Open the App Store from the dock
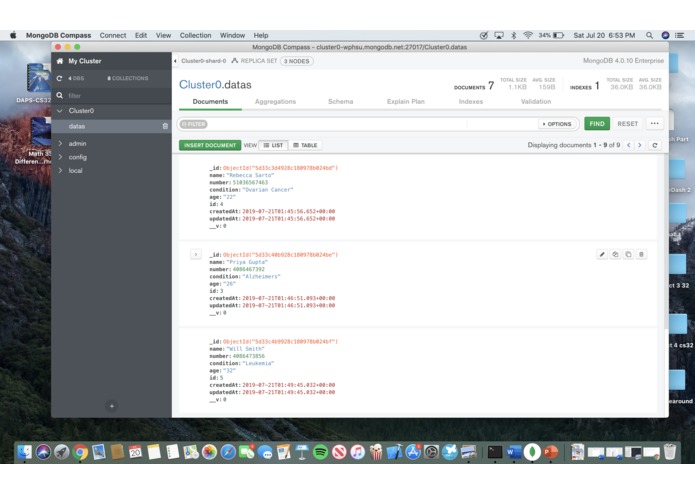Image resolution: width=695 pixels, height=494 pixels. [x=413, y=452]
